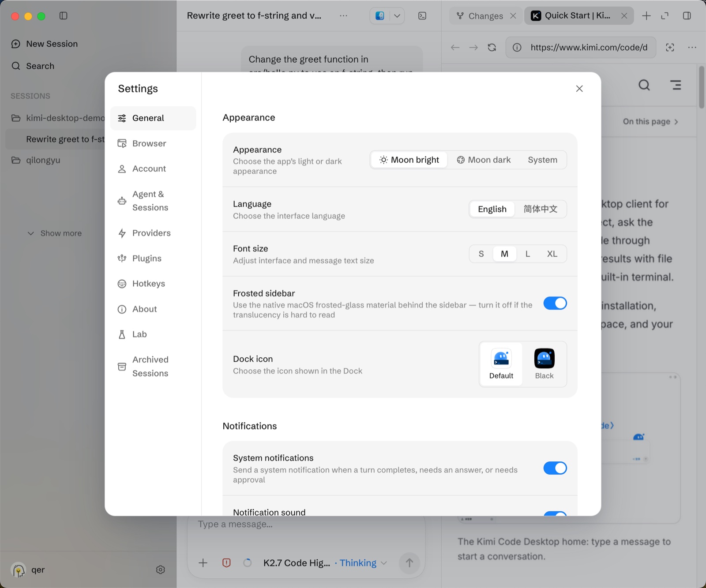The image size is (706, 588).
Task: Click the kimi.com URL field
Action: tap(589, 48)
